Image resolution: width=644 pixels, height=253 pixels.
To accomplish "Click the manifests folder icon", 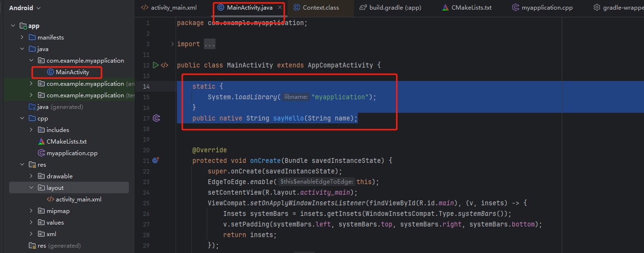I will pos(32,38).
